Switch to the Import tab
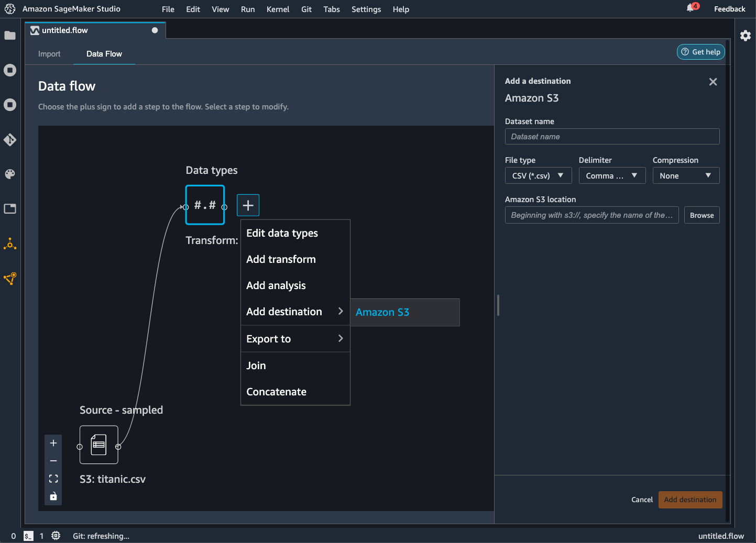756x543 pixels. (x=49, y=54)
